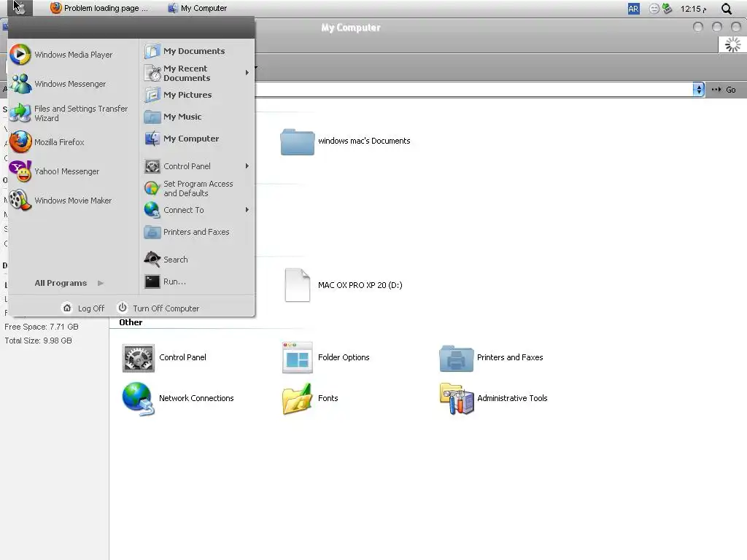The width and height of the screenshot is (747, 560).
Task: Start Windows Movie Maker
Action: coord(61,201)
